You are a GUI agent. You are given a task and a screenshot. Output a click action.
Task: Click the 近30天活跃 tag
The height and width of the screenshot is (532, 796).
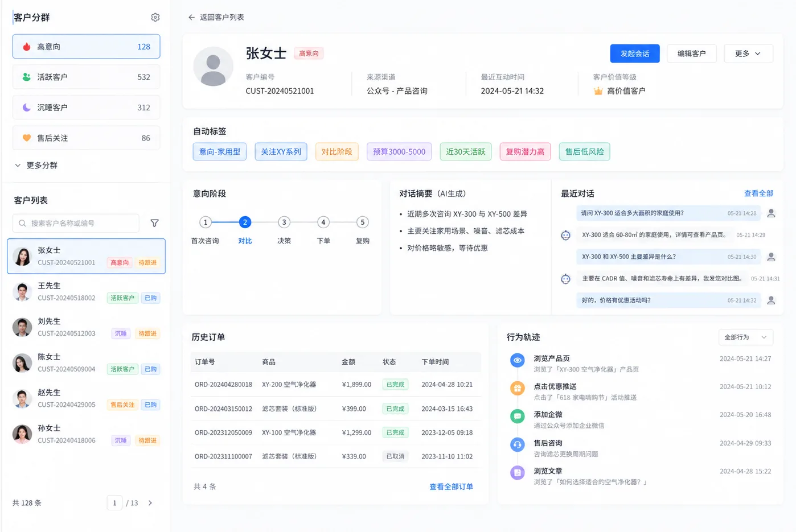click(466, 151)
